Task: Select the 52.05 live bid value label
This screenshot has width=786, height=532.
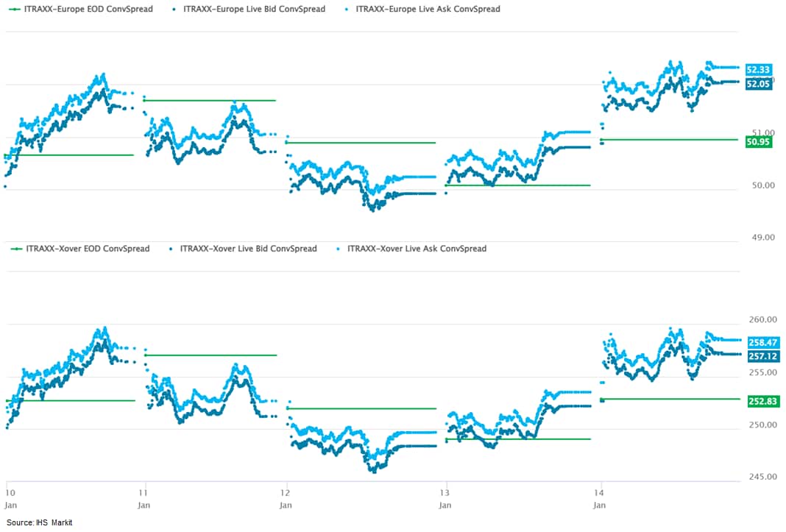Action: 758,84
